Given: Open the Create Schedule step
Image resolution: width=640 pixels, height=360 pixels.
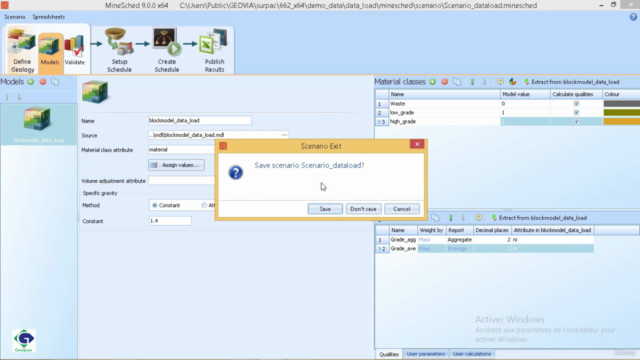Looking at the screenshot, I should tap(167, 50).
